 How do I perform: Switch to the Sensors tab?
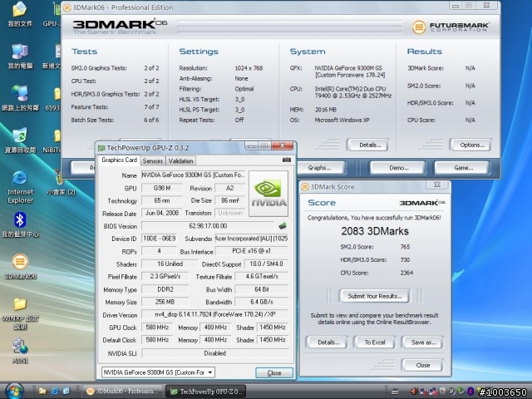pos(153,160)
